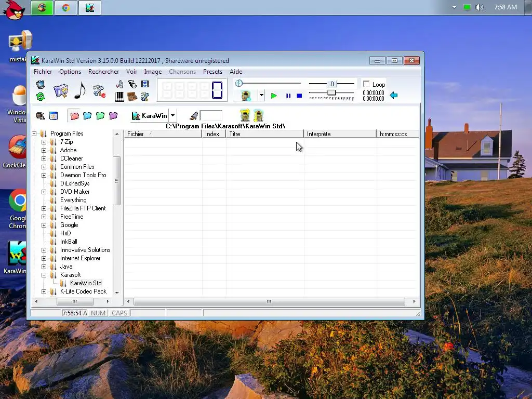Expand the Adobe folder node
Viewport: 532px width, 399px height.
(44, 150)
